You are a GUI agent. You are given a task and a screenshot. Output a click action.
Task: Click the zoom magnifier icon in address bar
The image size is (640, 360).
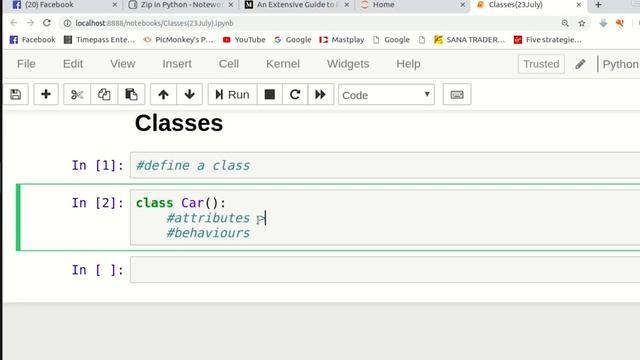tap(565, 23)
